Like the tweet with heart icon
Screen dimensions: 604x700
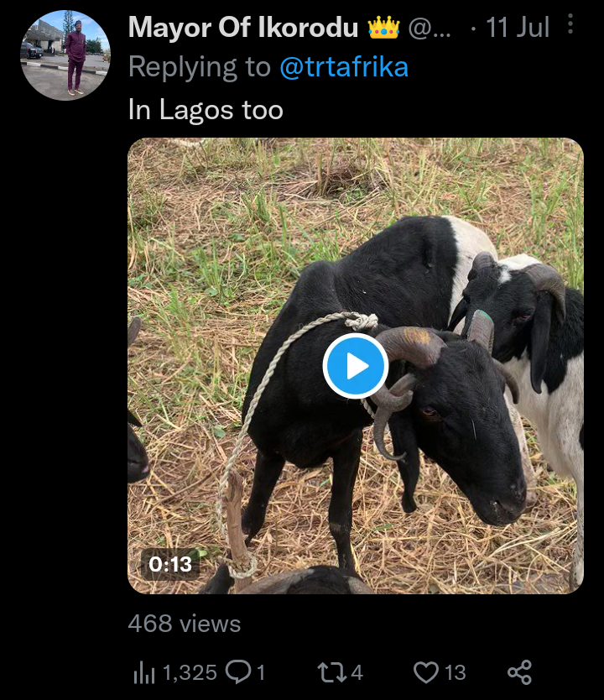[427, 672]
